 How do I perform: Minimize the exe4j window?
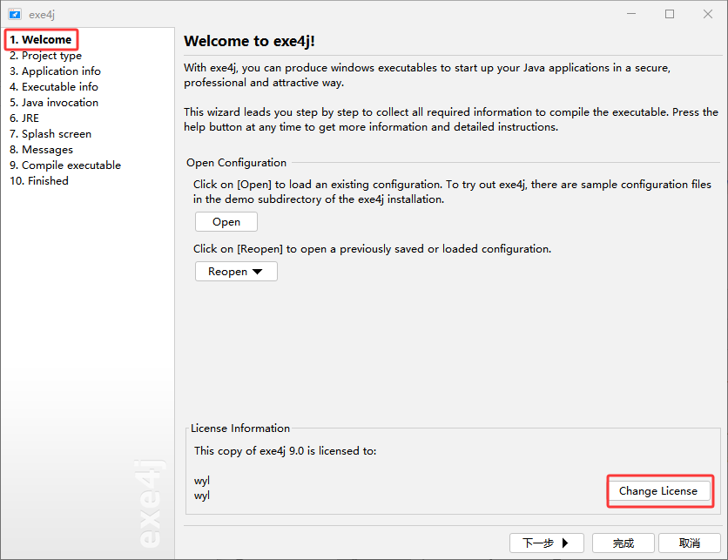point(631,14)
